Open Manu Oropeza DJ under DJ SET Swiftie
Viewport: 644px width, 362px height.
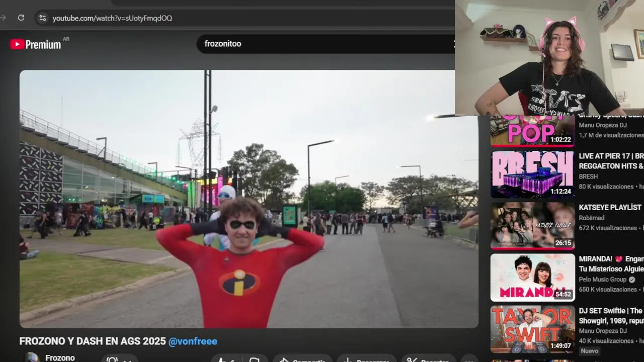603,331
